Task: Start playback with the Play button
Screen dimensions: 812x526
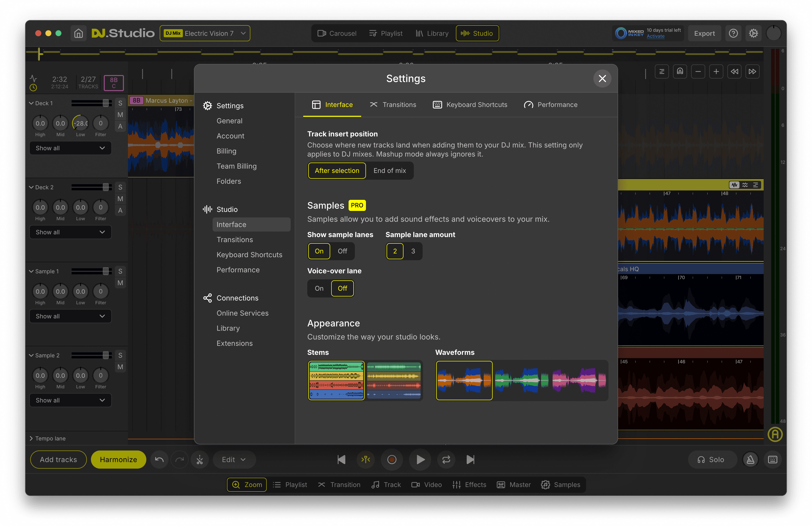Action: (420, 460)
